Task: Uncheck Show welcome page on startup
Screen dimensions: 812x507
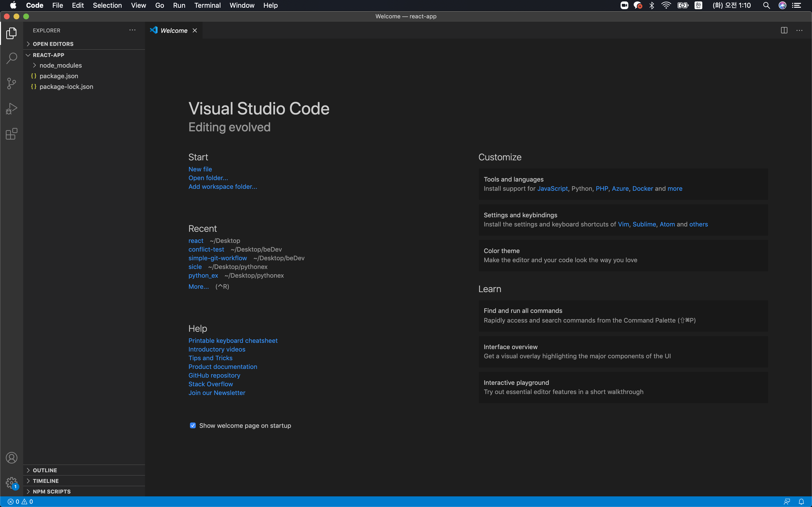Action: tap(193, 425)
